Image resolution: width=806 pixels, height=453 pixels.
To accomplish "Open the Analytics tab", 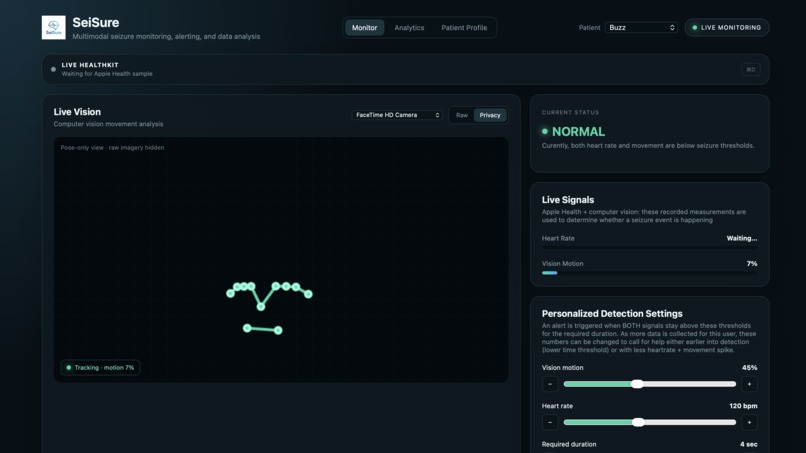I will [409, 28].
